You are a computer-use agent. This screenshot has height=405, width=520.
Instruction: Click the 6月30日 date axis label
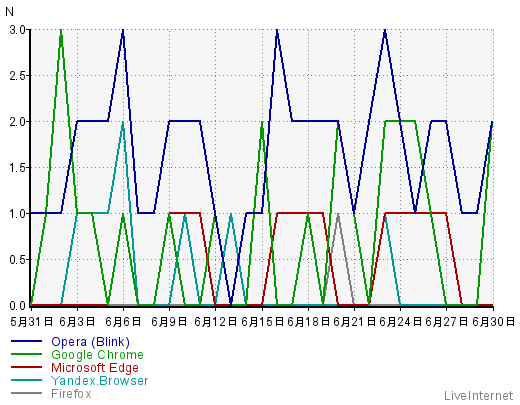pos(494,322)
